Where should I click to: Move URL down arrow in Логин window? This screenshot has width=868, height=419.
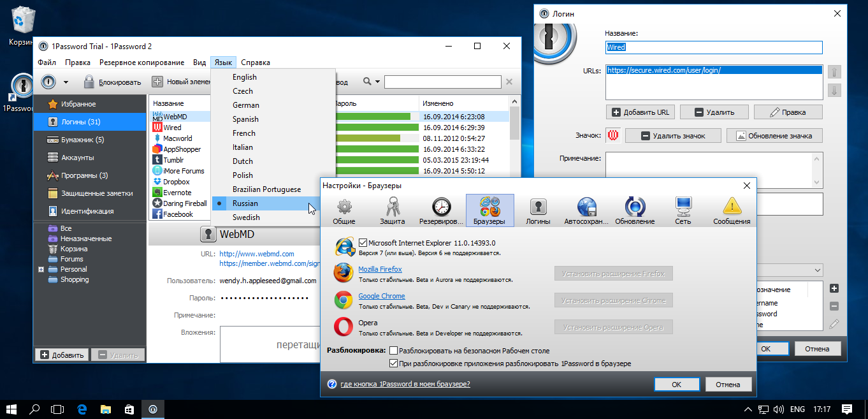(834, 90)
